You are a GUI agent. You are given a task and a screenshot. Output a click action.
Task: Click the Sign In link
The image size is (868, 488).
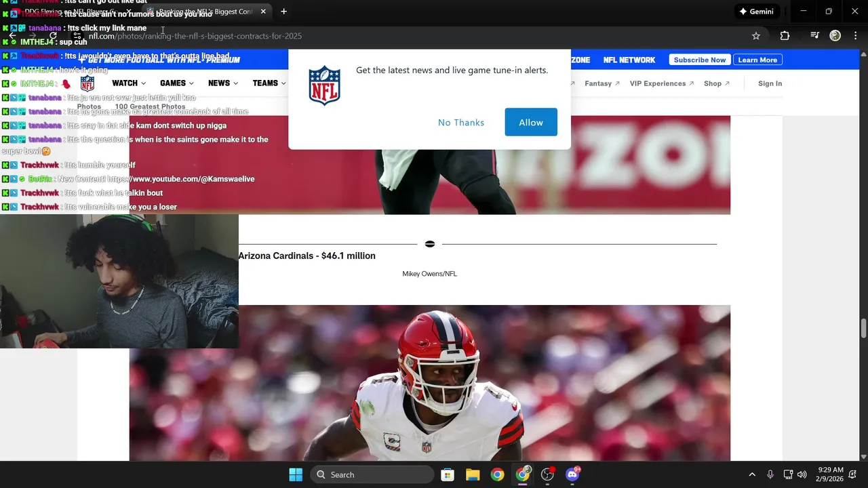point(770,83)
